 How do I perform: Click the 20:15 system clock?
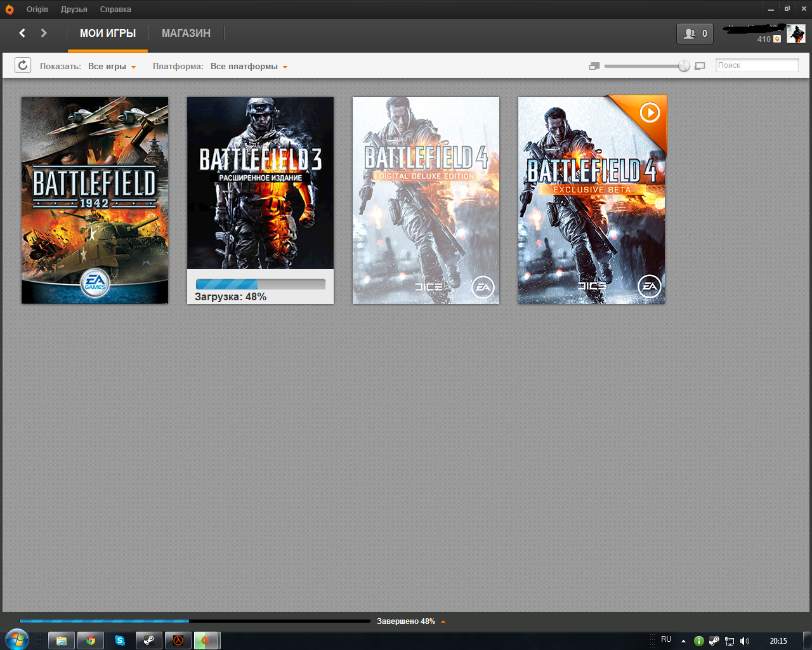[x=778, y=641]
